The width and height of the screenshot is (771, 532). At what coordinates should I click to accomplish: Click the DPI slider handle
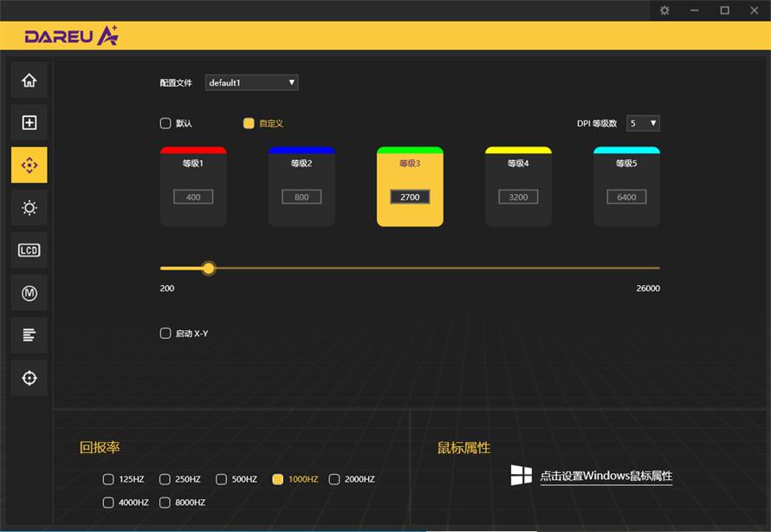[x=208, y=269]
